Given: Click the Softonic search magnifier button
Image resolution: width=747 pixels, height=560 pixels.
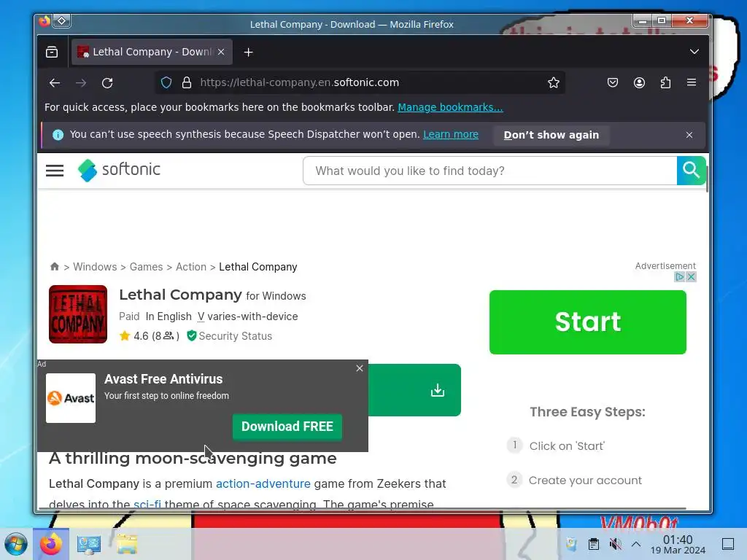Looking at the screenshot, I should pos(691,170).
